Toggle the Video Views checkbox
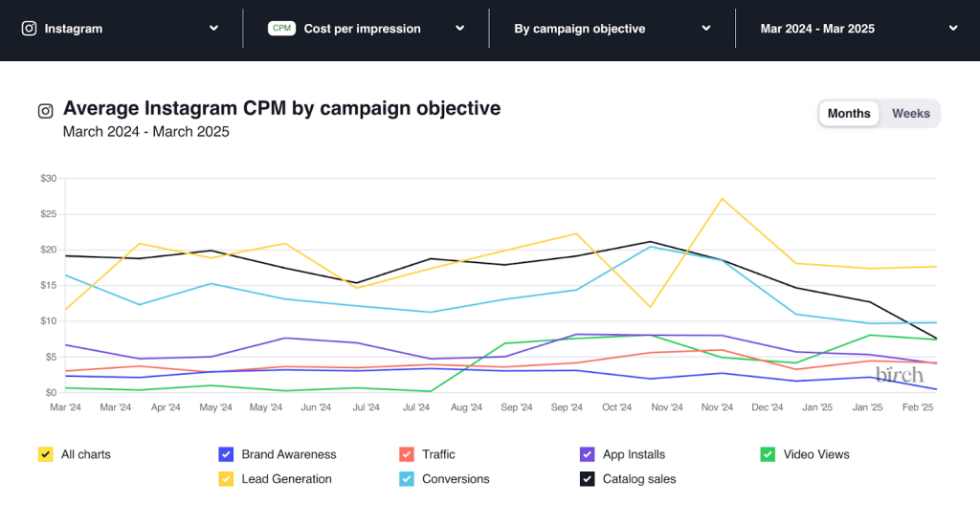The width and height of the screenshot is (980, 526). tap(768, 454)
